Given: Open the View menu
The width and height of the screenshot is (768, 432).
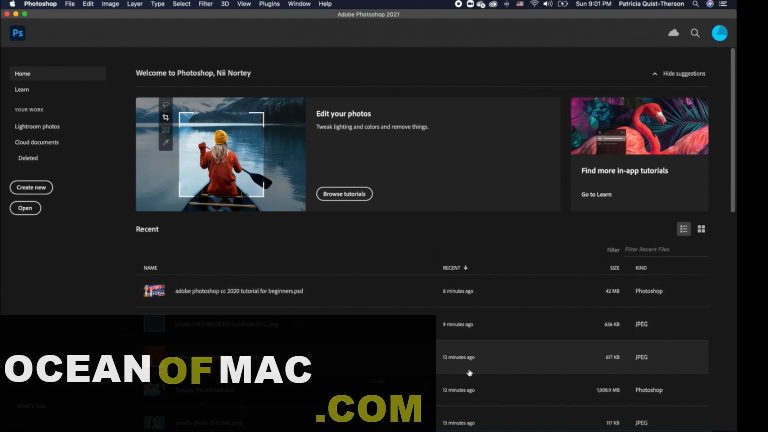Looking at the screenshot, I should tap(244, 4).
